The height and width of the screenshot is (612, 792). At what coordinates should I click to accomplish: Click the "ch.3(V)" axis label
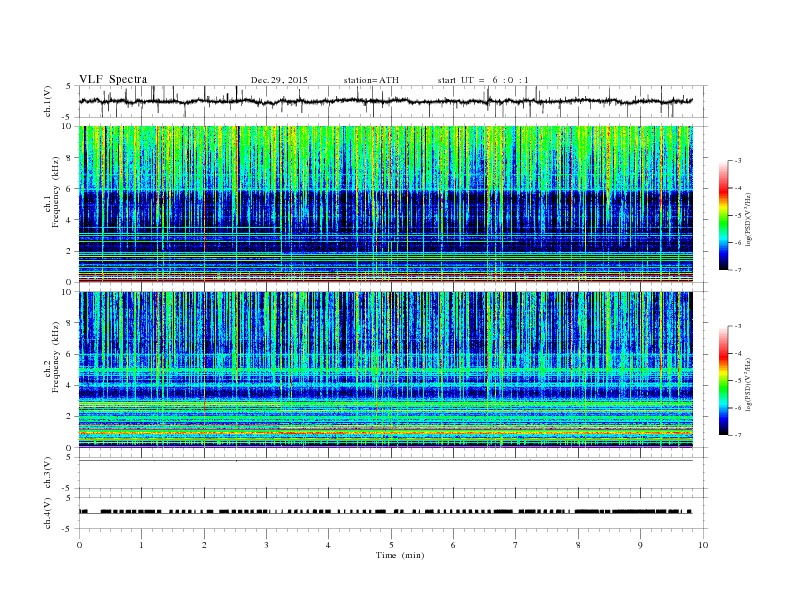tap(48, 473)
